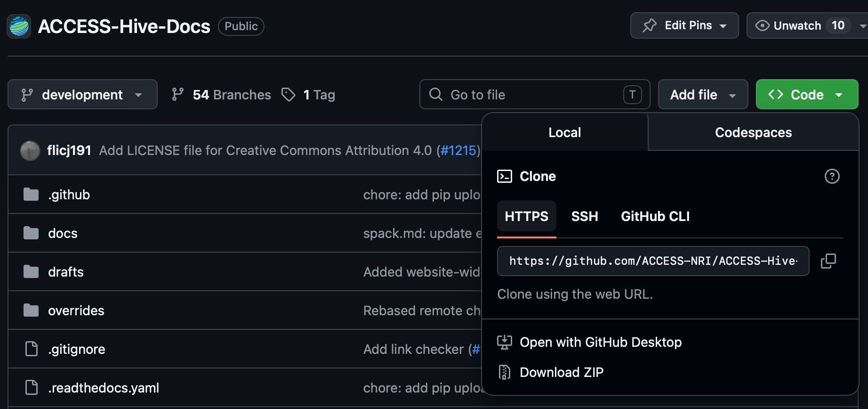Open 'Added website-wid' commit for drafts
The width and height of the screenshot is (868, 409).
tap(422, 272)
